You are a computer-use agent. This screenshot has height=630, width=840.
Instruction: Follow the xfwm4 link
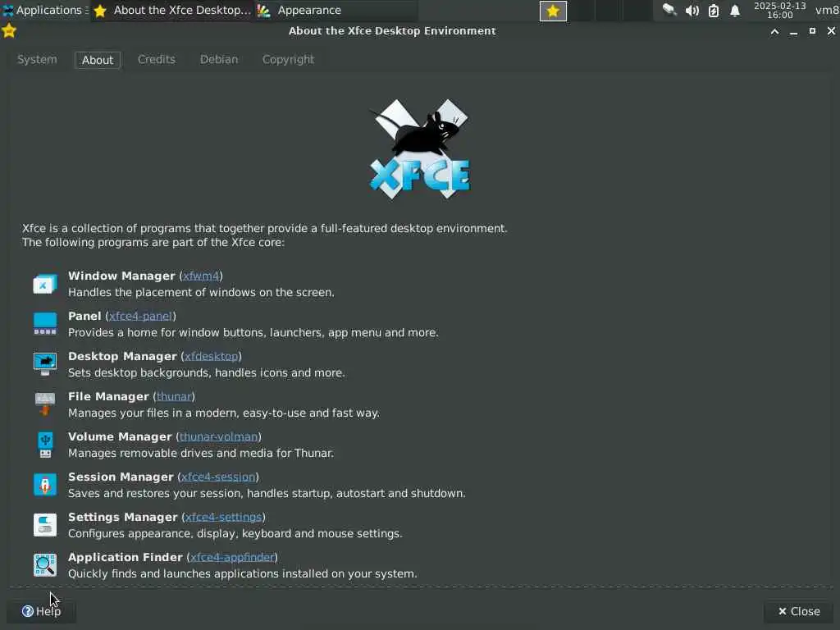201,276
